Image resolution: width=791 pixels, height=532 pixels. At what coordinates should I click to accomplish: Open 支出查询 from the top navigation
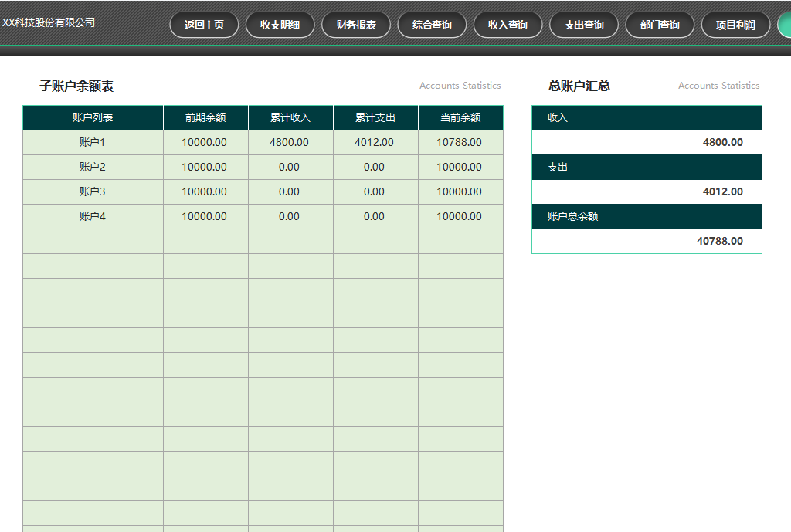click(x=584, y=25)
